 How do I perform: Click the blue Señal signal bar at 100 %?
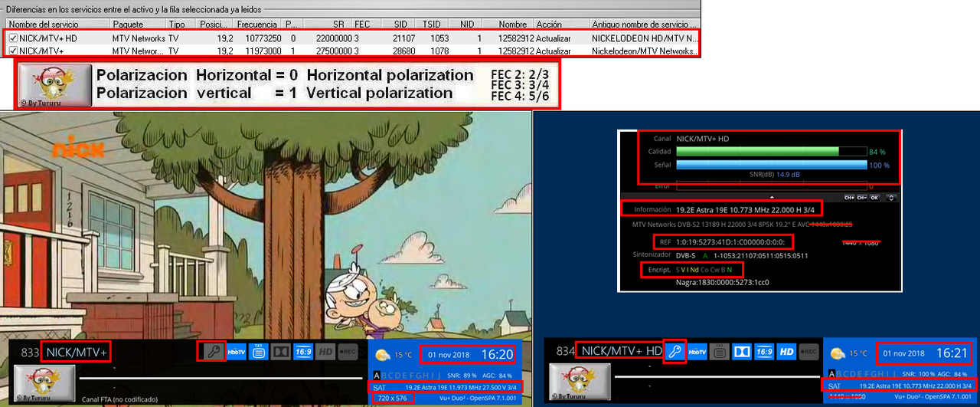[x=772, y=165]
